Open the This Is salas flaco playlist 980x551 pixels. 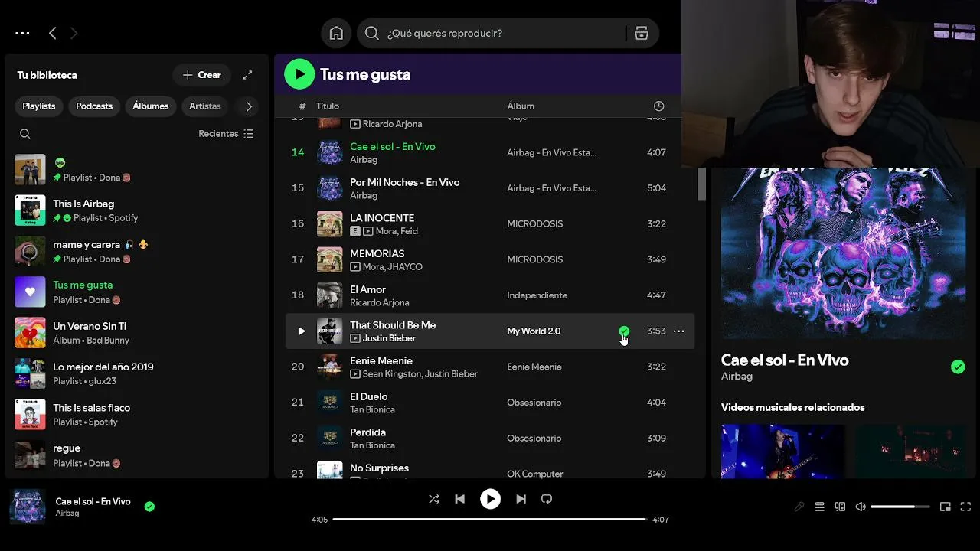pos(138,414)
